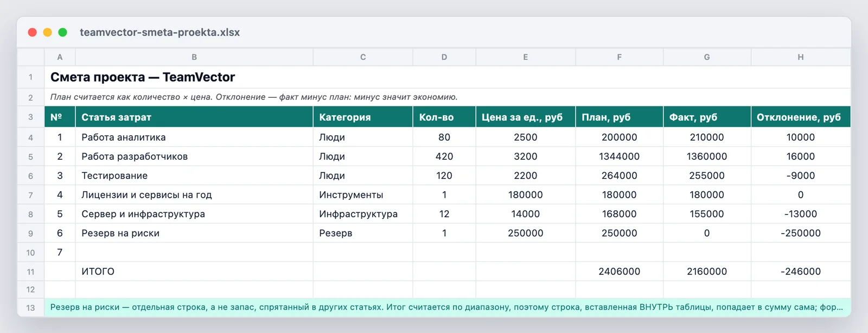This screenshot has height=333, width=868.
Task: Click the 'Люди' category in Тестирование row
Action: (x=363, y=175)
